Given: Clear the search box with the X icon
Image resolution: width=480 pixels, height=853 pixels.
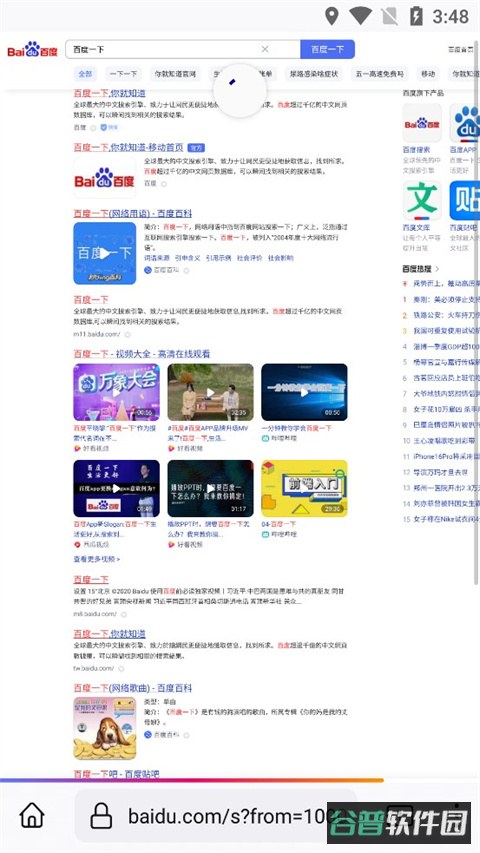Looking at the screenshot, I should (x=264, y=49).
